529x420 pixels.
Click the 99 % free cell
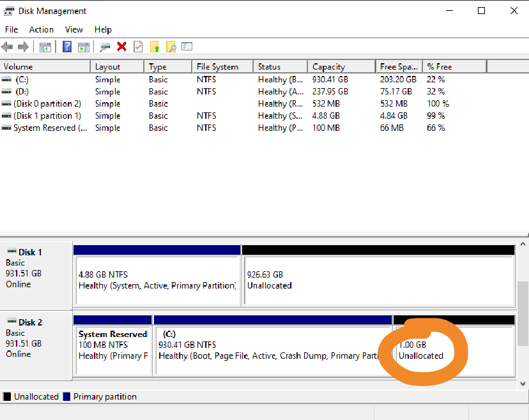[x=436, y=116]
